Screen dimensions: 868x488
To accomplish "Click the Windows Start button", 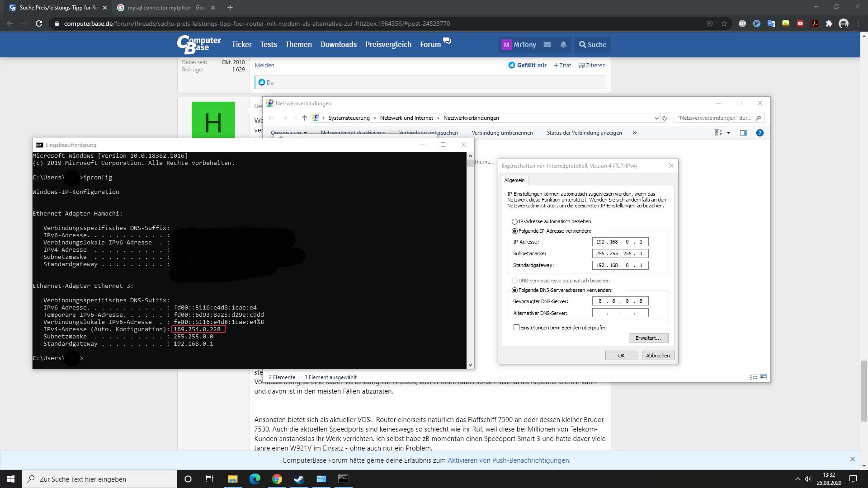I will [x=11, y=479].
